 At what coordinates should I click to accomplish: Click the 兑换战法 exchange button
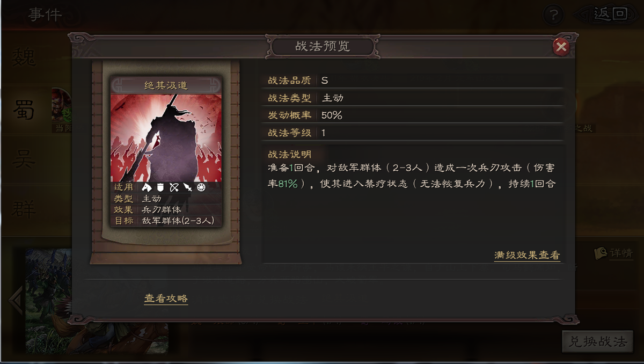598,342
